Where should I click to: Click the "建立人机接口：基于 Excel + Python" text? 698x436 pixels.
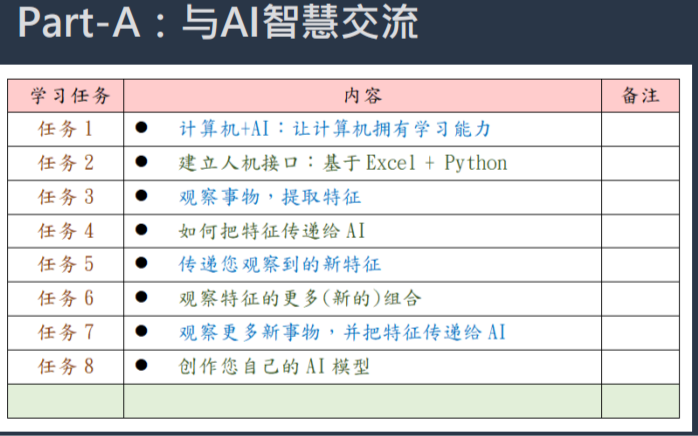342,163
